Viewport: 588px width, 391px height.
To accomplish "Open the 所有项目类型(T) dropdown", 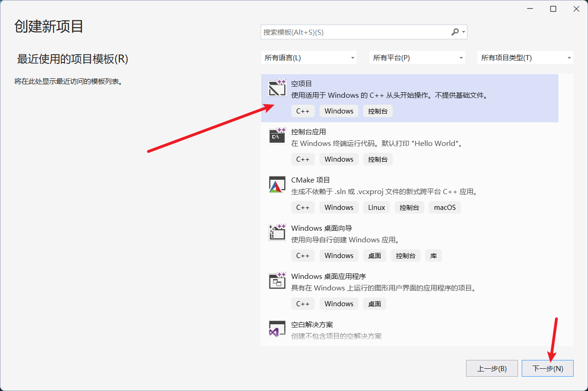I will click(x=525, y=58).
